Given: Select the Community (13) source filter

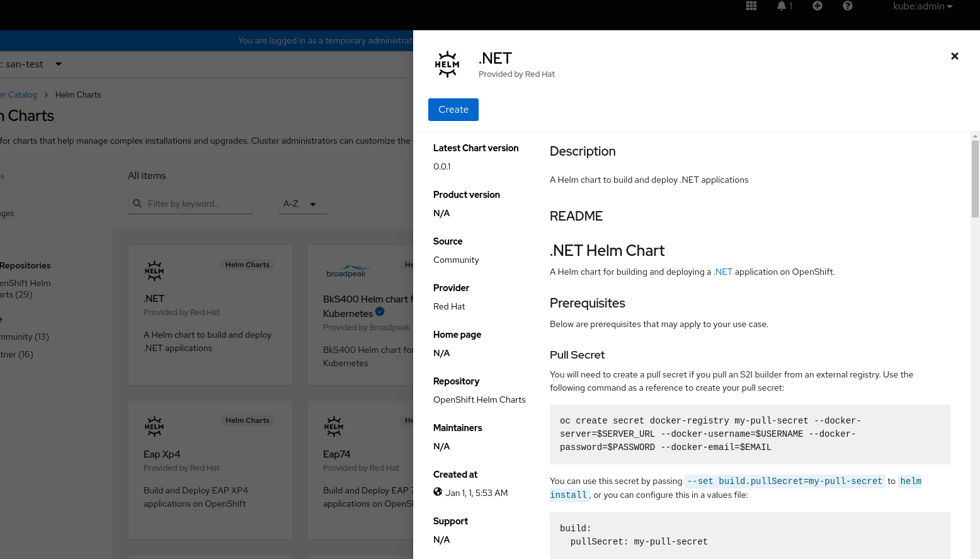Looking at the screenshot, I should point(25,337).
